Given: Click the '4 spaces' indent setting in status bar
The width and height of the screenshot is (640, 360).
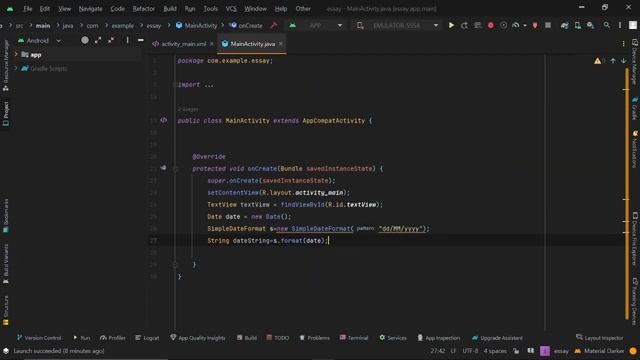Looking at the screenshot, I should point(495,351).
